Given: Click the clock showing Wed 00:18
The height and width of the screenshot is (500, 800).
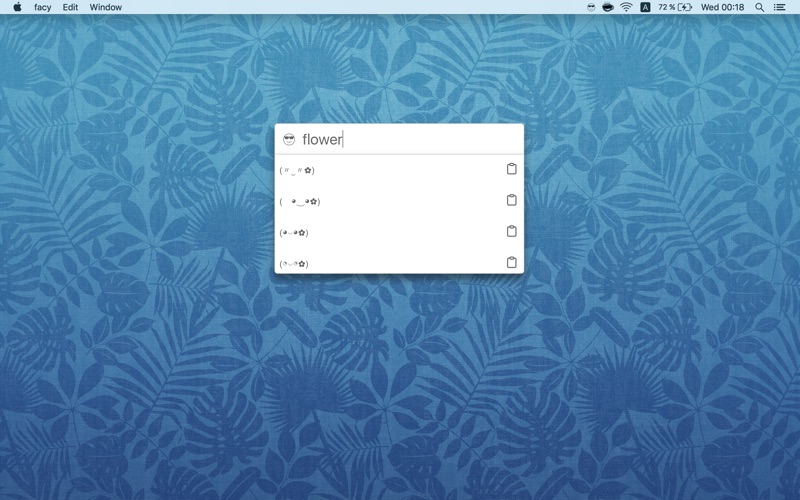Looking at the screenshot, I should click(x=722, y=7).
